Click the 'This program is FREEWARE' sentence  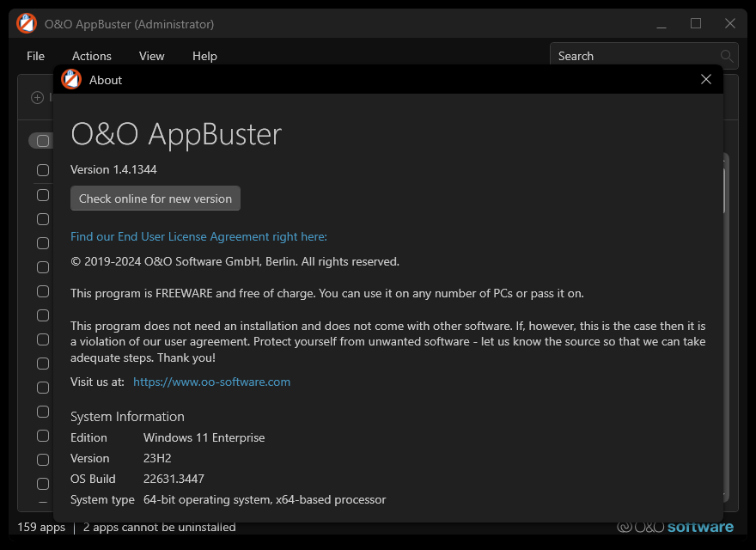(327, 293)
